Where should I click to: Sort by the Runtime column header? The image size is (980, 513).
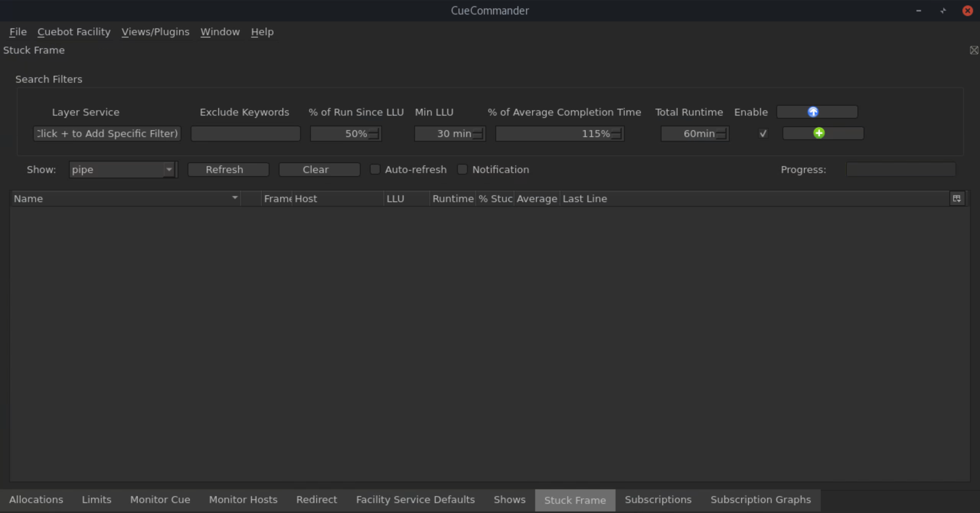point(452,199)
